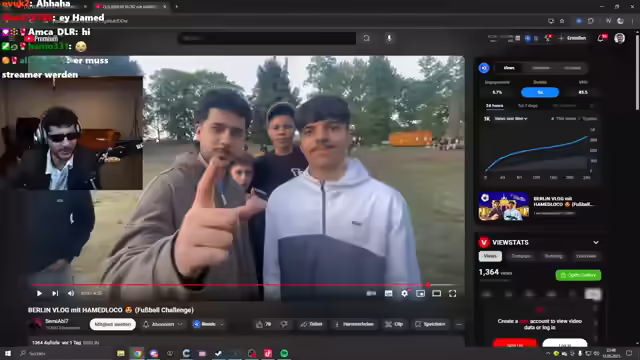
Task: Switch to miniplayer mode
Action: 420,293
